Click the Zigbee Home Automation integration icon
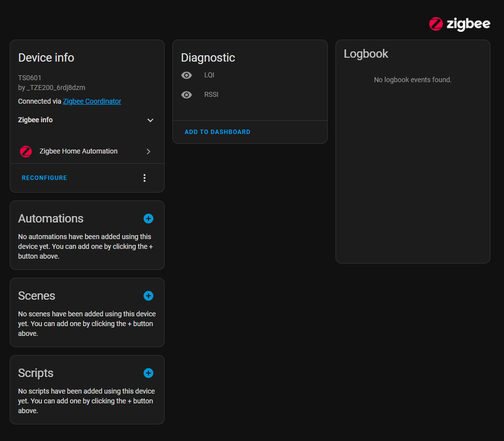The width and height of the screenshot is (504, 441). coord(26,152)
